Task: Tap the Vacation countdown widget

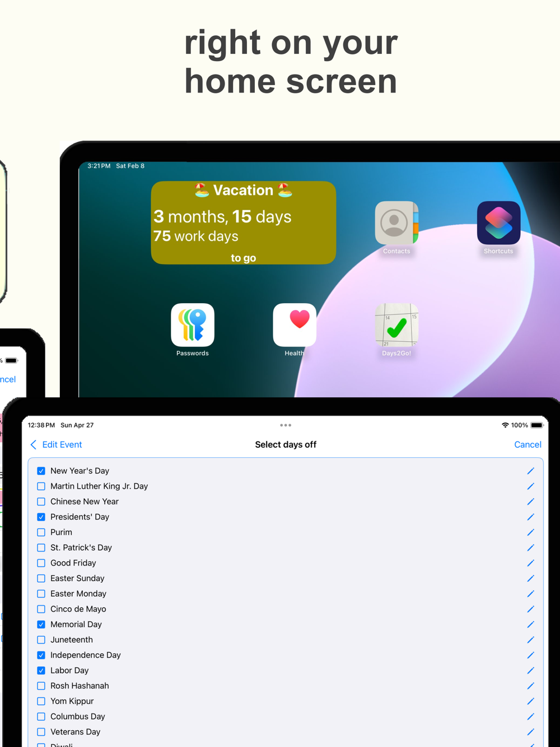Action: [244, 222]
